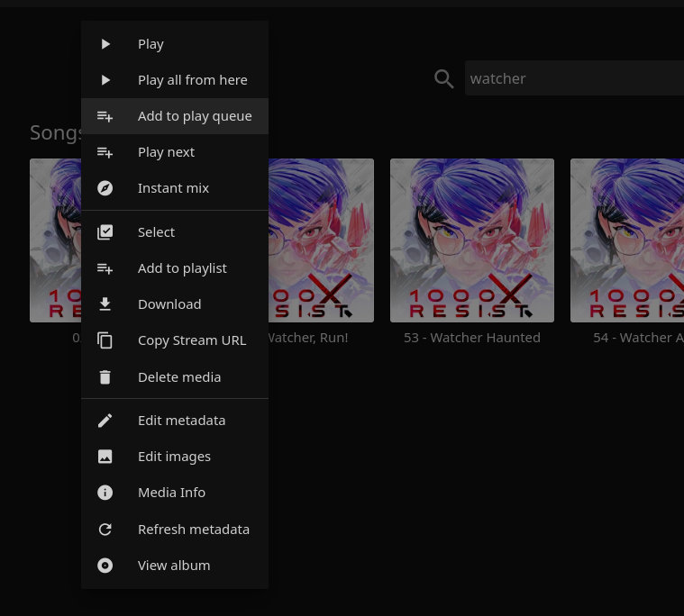Choose Add to play queue

(x=194, y=116)
